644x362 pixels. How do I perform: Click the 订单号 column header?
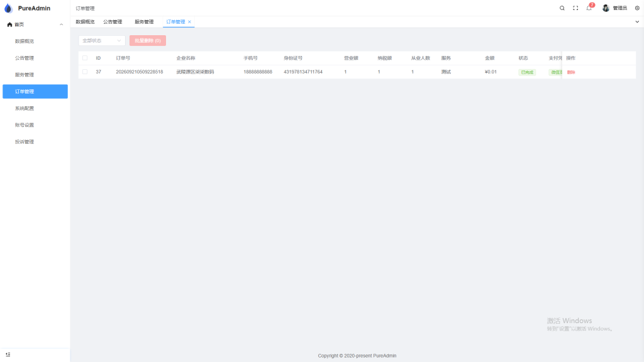click(x=123, y=58)
